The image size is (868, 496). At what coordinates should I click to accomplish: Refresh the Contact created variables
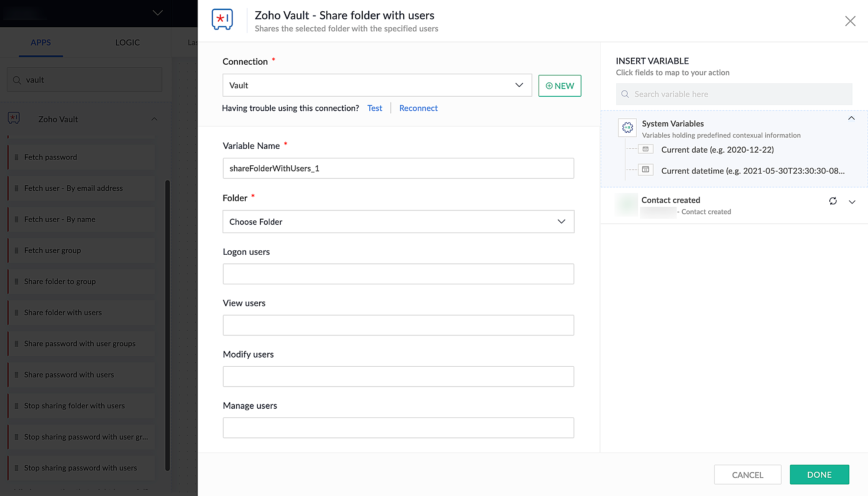[x=833, y=201]
